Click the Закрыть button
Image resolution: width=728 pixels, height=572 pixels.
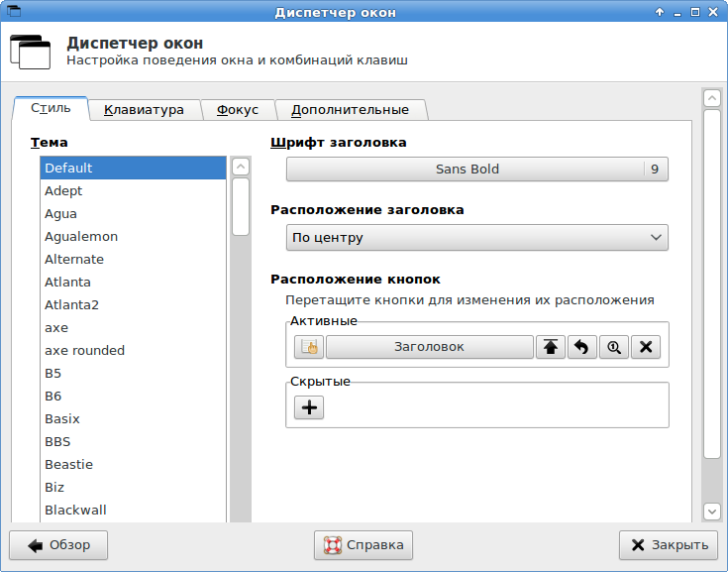669,545
